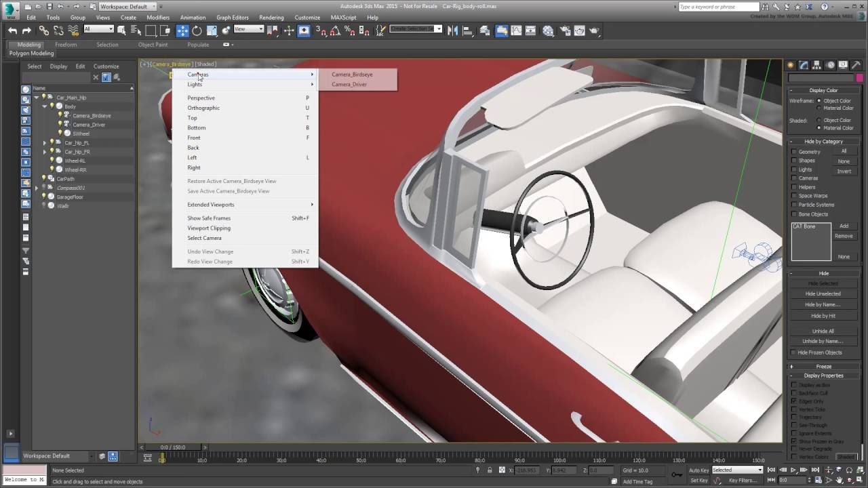Switch to the Create command panel tab
The height and width of the screenshot is (488, 868).
click(791, 65)
